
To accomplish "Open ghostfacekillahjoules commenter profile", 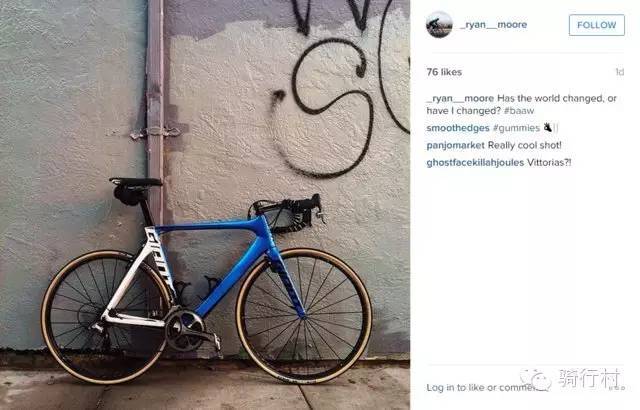I will tap(475, 162).
